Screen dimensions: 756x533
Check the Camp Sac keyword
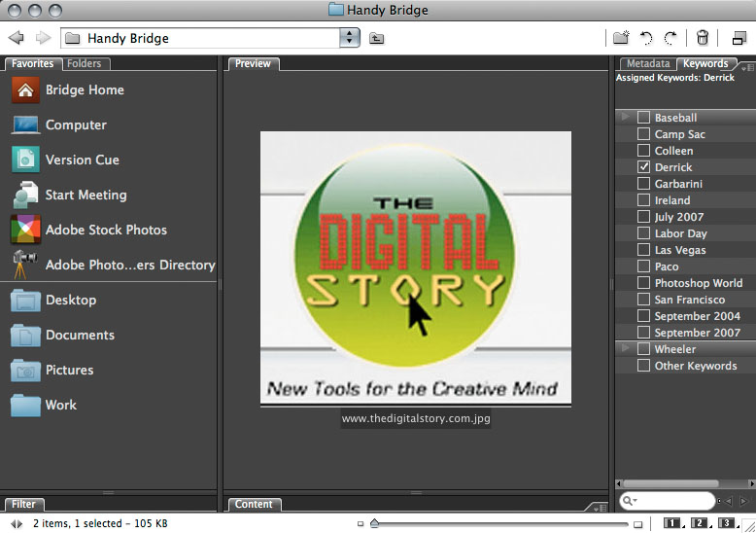coord(643,133)
